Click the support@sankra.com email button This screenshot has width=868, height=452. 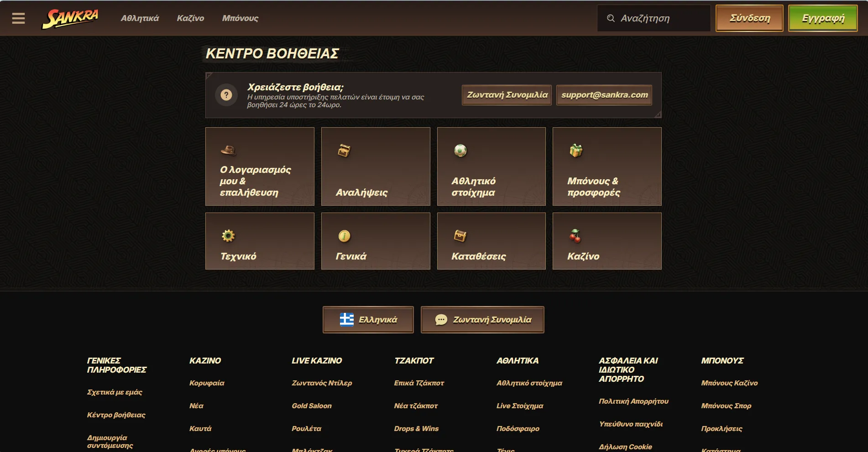(x=604, y=95)
